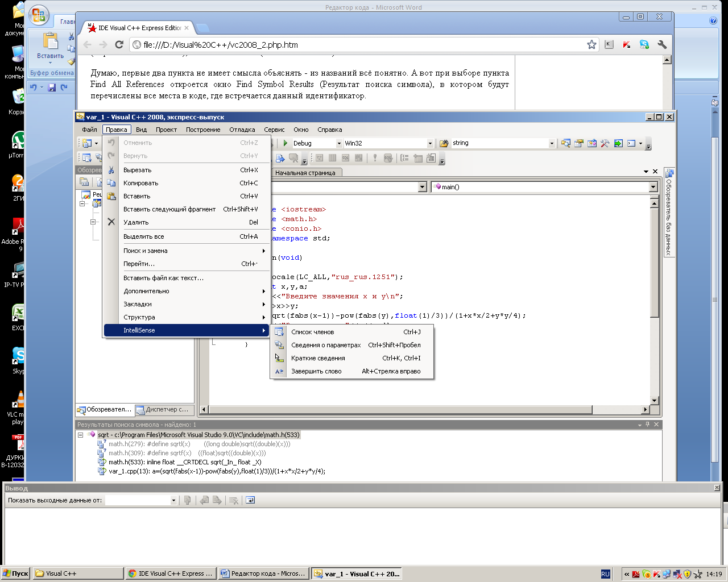Click the Завершить слово icon in submenu
The image size is (728, 582).
coord(279,371)
